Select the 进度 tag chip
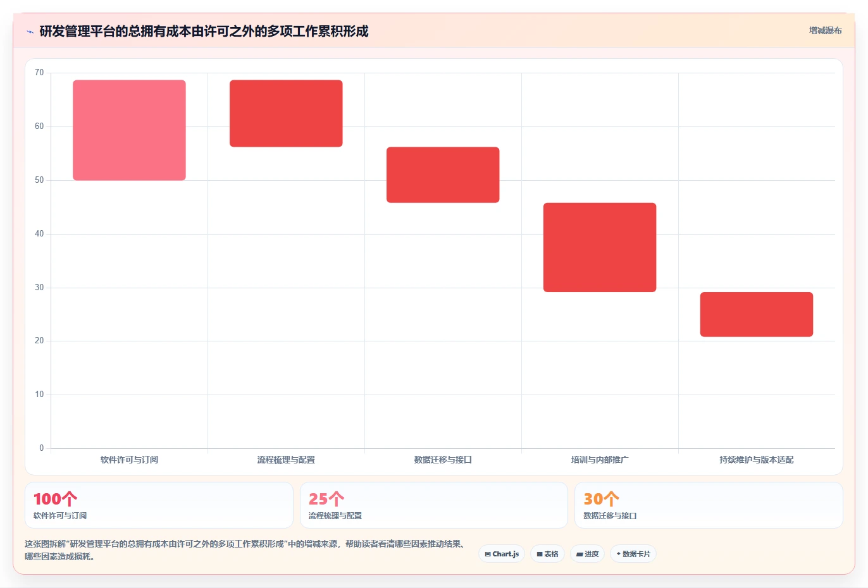The image size is (868, 588). click(587, 554)
